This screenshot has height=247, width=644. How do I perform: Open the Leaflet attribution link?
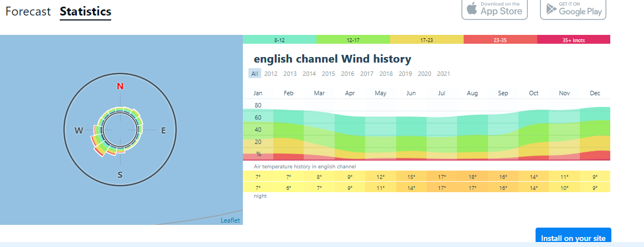tap(231, 220)
